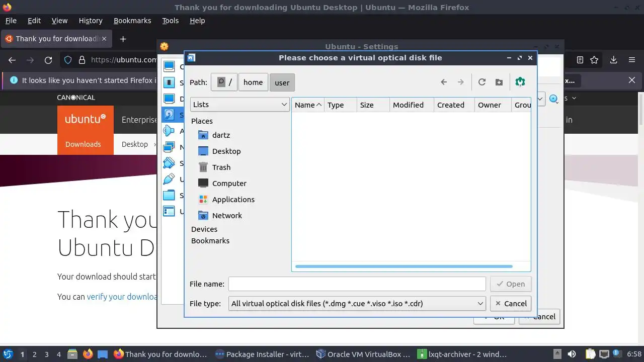The image size is (644, 362).
Task: Click the volume icon in system tray
Action: click(x=572, y=354)
